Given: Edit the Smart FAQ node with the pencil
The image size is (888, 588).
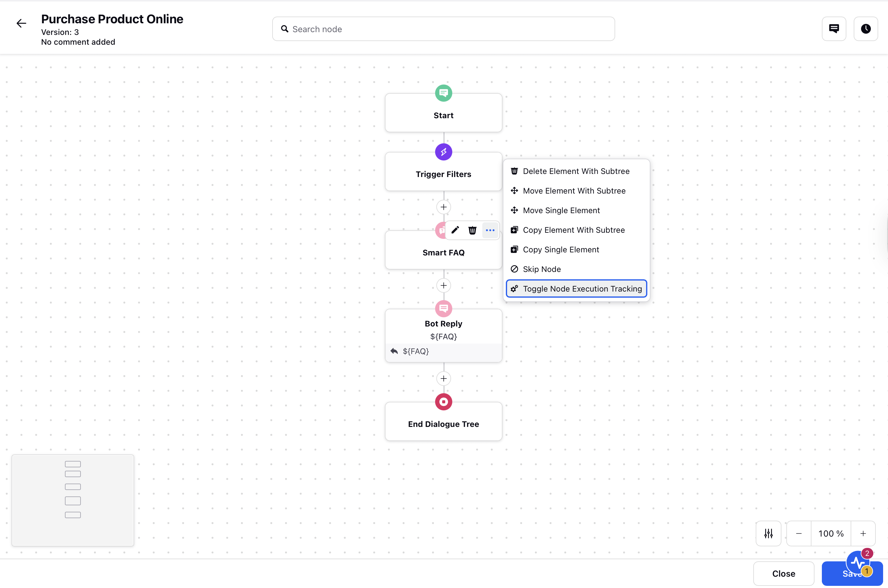Looking at the screenshot, I should click(455, 230).
